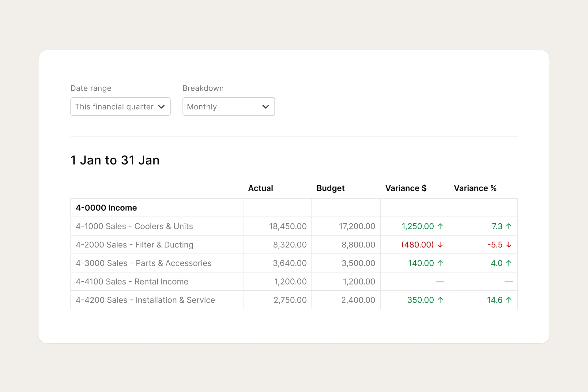Click the Budget column header
The width and height of the screenshot is (588, 392).
(330, 188)
